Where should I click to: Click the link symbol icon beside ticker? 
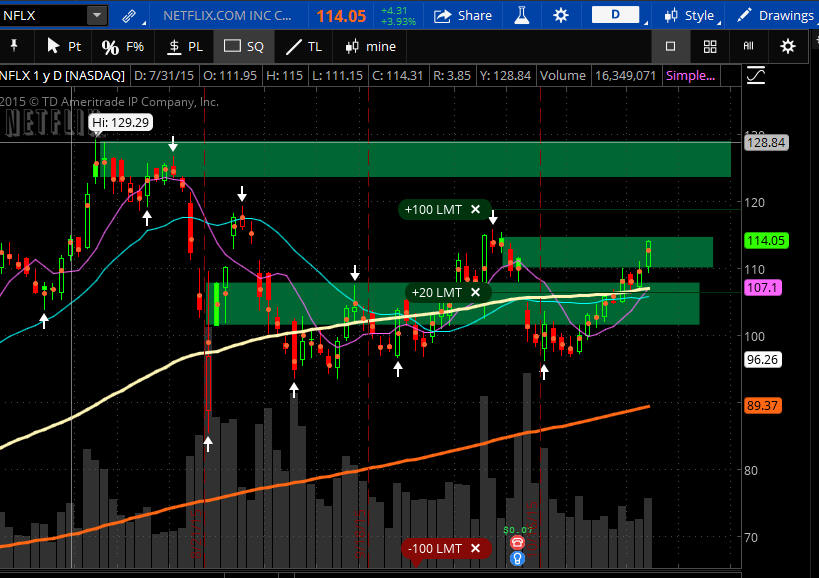[128, 15]
